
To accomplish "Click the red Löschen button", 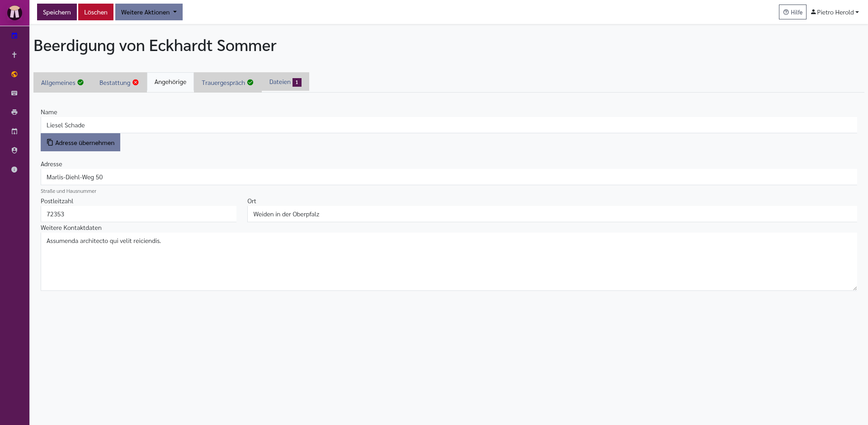I will click(x=96, y=12).
